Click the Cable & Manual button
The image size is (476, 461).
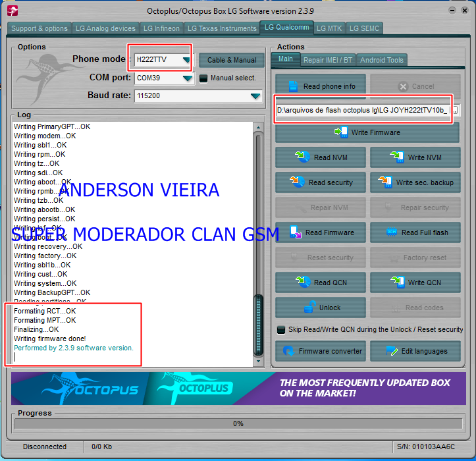click(232, 60)
